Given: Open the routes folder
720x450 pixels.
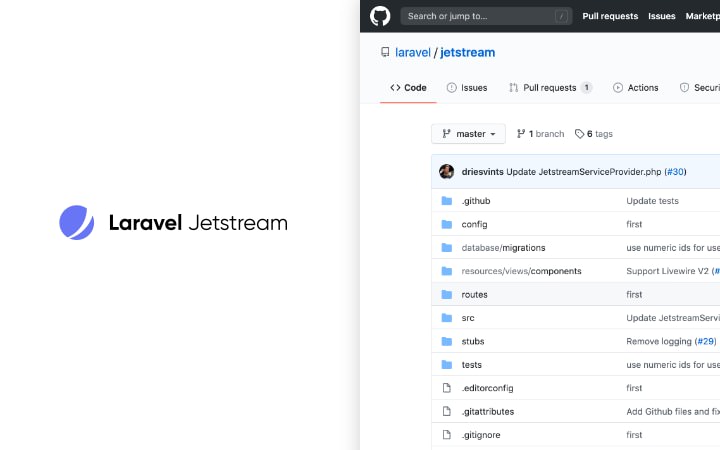Looking at the screenshot, I should [474, 294].
